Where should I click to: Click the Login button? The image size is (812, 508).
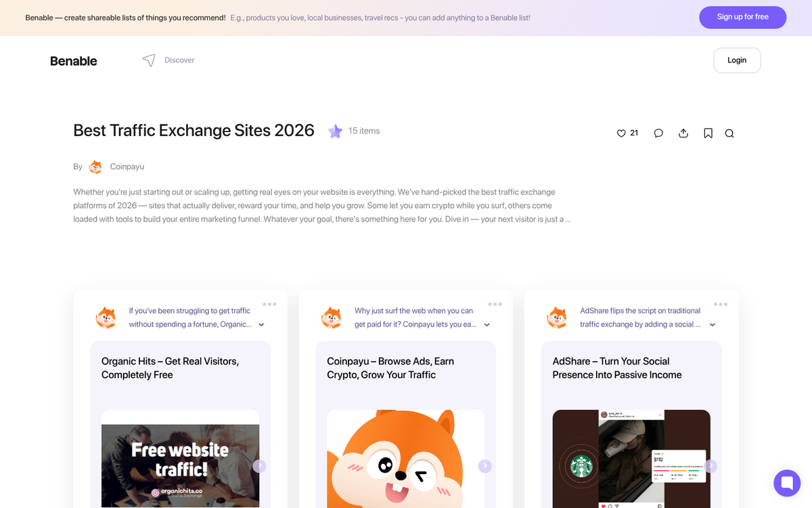(737, 60)
